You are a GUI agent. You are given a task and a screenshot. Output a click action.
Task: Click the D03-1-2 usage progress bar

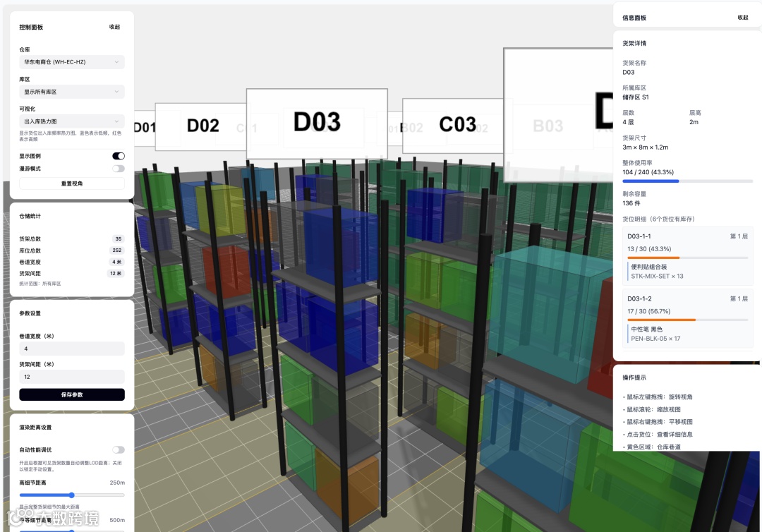point(687,320)
